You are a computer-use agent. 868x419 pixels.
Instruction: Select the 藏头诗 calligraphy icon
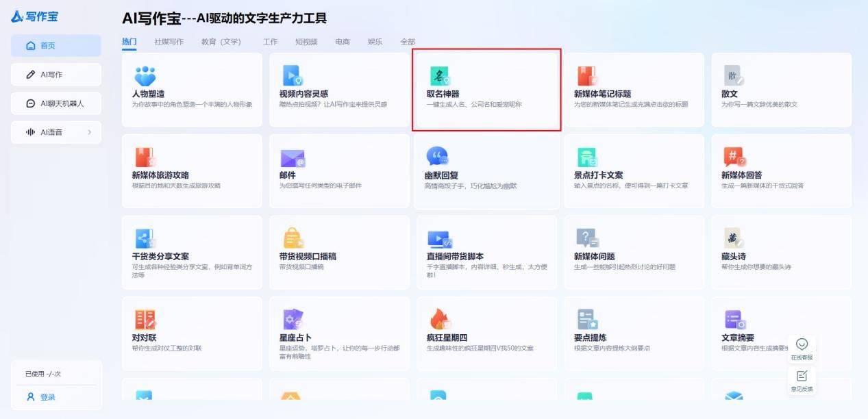coord(733,238)
